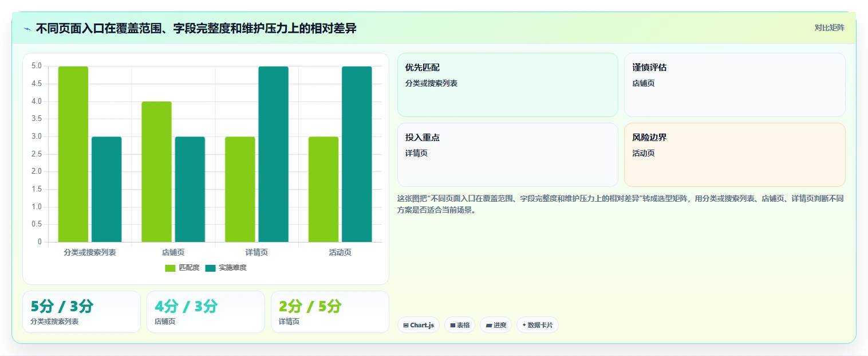Screen dimensions: 868x356
Task: Click the lightning icon beside the title
Action: point(27,29)
